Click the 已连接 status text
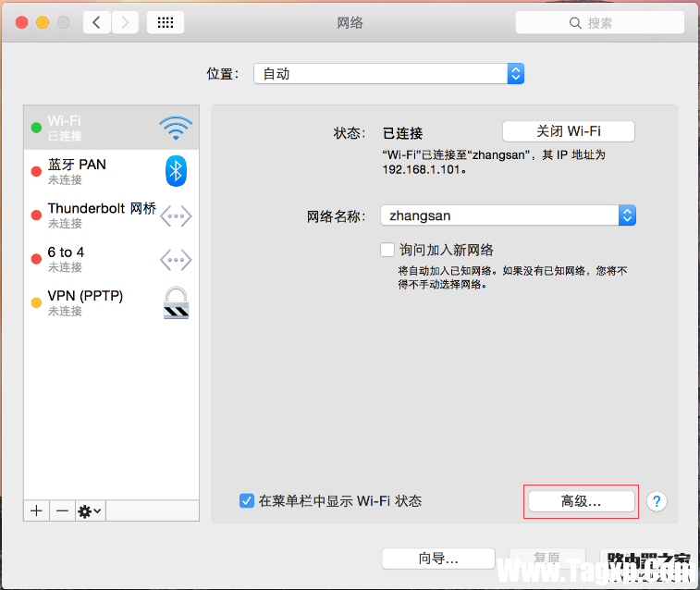This screenshot has height=590, width=700. (402, 133)
